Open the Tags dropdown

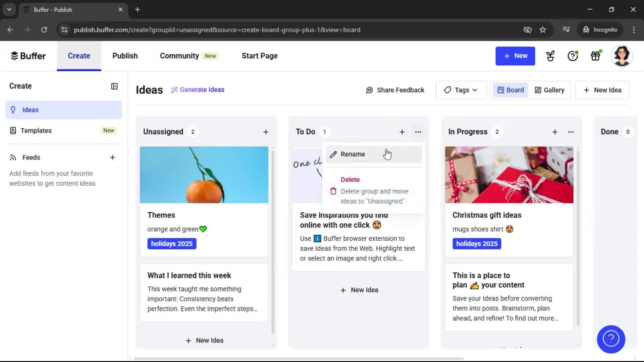click(461, 90)
